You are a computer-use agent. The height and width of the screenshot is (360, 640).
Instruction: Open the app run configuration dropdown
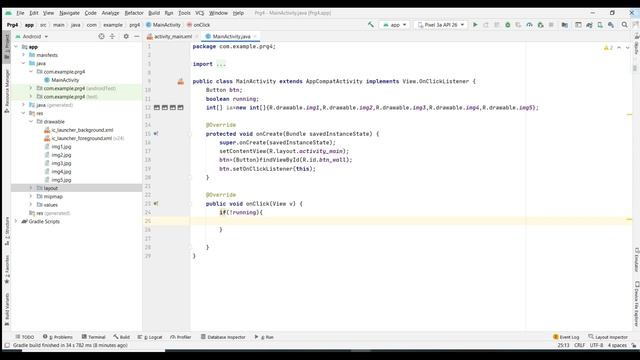(x=395, y=25)
